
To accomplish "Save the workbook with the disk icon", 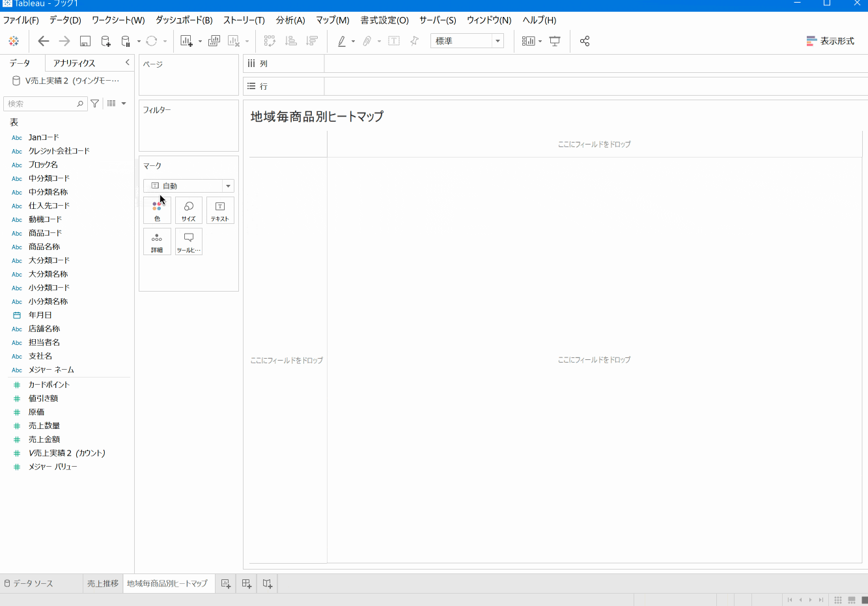I will 85,41.
